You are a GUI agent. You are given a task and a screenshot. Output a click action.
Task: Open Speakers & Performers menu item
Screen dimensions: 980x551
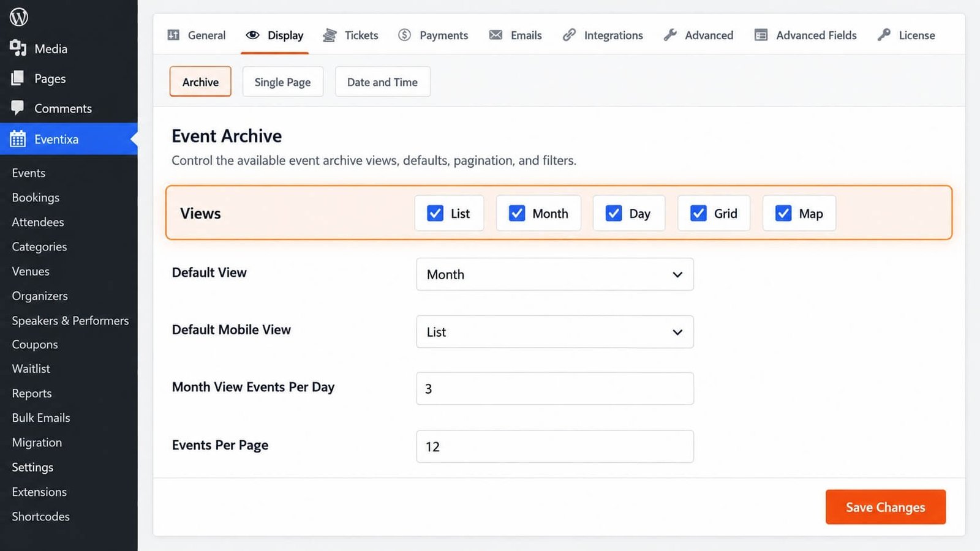coord(70,320)
